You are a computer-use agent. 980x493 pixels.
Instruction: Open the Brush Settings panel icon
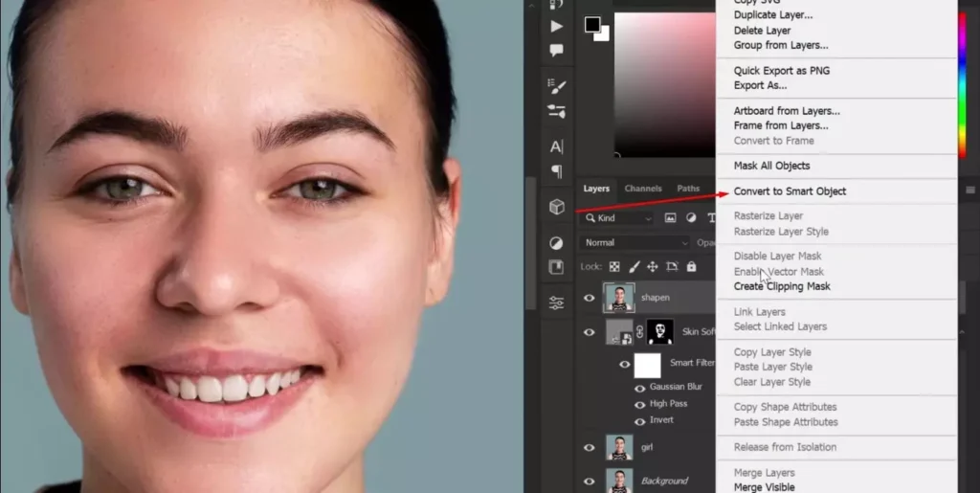[x=556, y=85]
